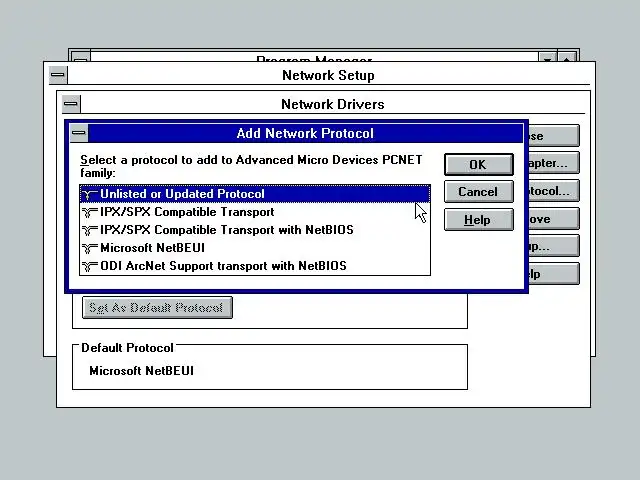Click icon beside IPX/SPX Compatible Transport with NetBIOS
640x480 pixels.
click(x=89, y=230)
